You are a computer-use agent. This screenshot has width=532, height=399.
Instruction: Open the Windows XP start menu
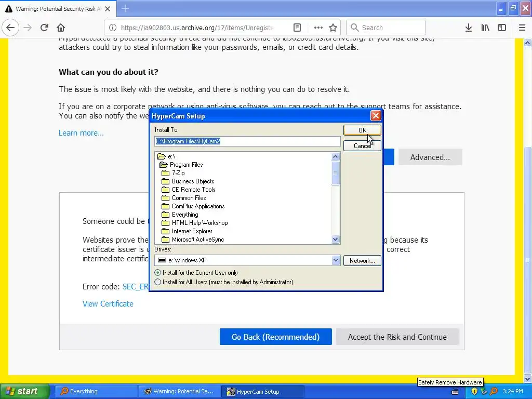[24, 391]
